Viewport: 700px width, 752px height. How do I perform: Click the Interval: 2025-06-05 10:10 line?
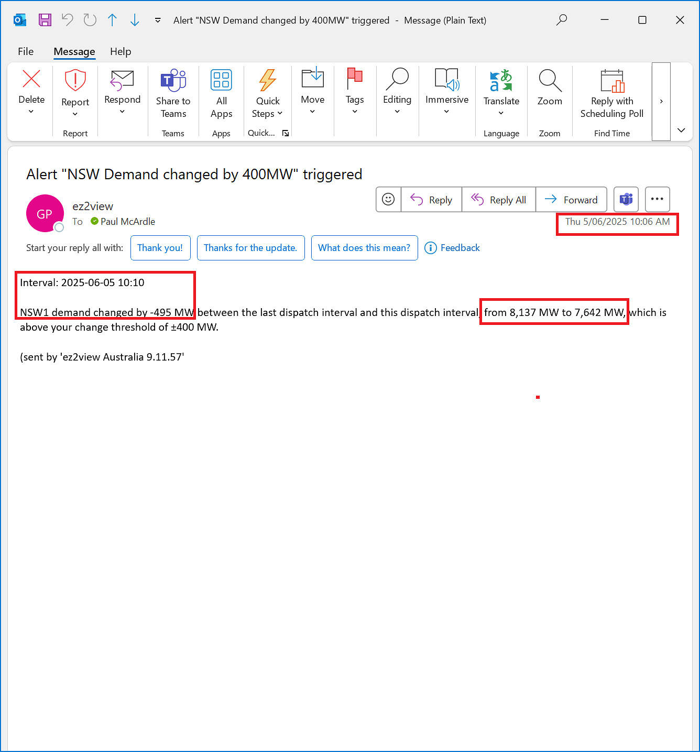tap(82, 282)
